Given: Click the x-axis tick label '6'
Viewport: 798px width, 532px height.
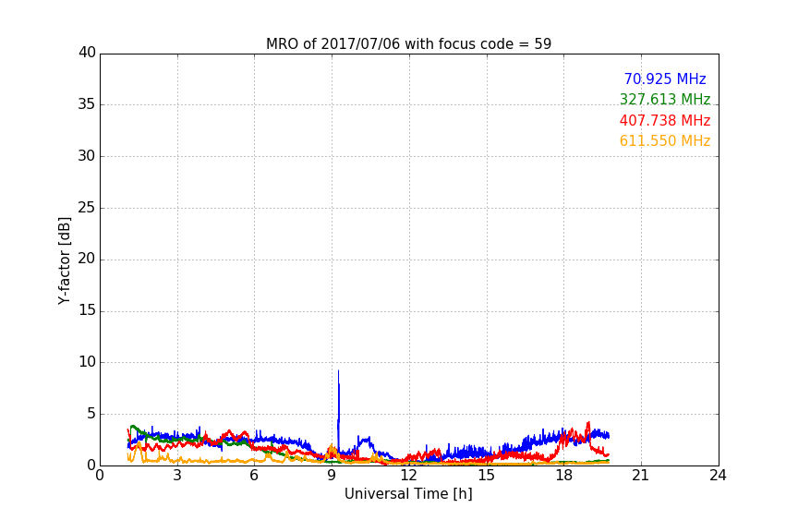Looking at the screenshot, I should point(254,476).
